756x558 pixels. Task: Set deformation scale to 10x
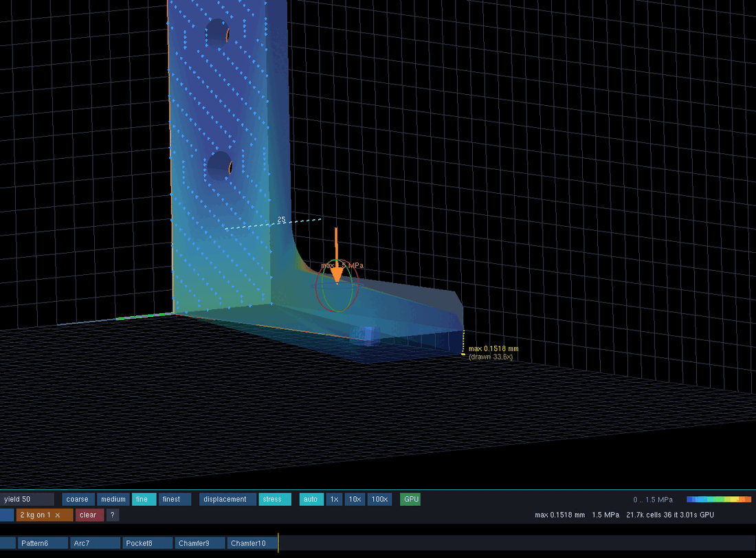[x=355, y=499]
